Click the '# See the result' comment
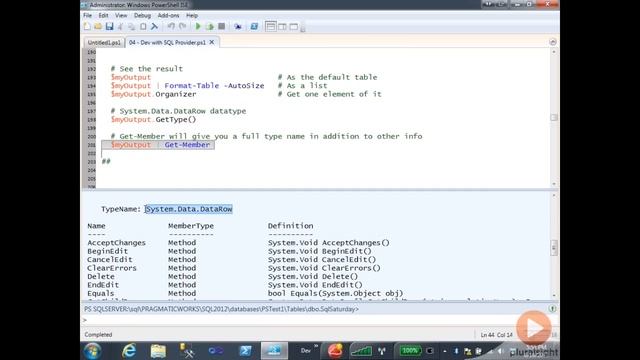640x360 pixels. pyautogui.click(x=147, y=69)
